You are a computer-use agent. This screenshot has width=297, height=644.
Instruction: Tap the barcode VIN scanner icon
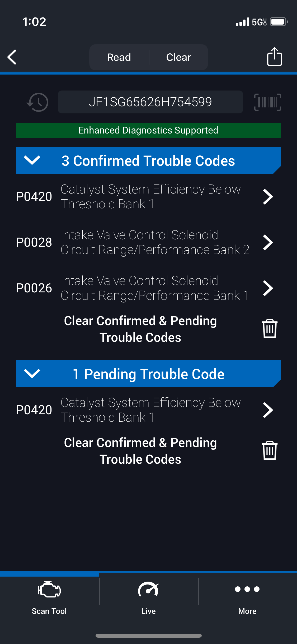tap(267, 102)
